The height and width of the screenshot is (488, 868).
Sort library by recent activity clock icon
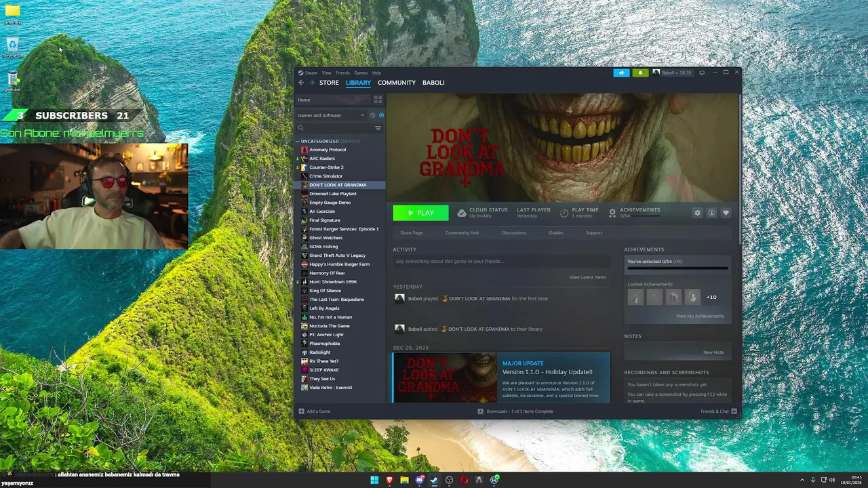click(372, 115)
